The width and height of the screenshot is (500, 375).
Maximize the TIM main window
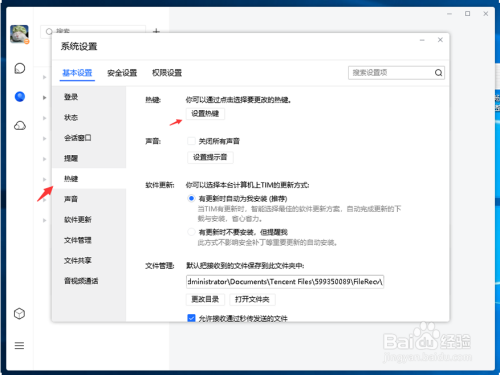468,14
